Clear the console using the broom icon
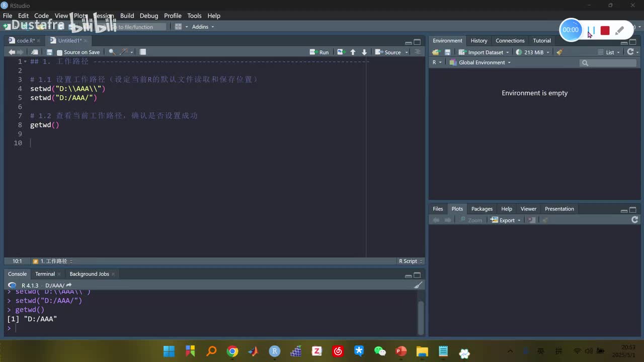 pos(418,285)
